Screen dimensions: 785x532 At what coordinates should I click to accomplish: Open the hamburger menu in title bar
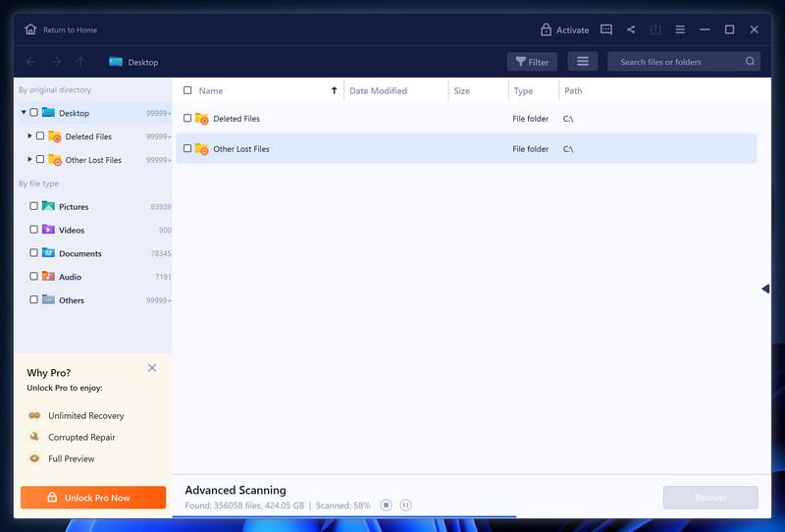[x=680, y=29]
